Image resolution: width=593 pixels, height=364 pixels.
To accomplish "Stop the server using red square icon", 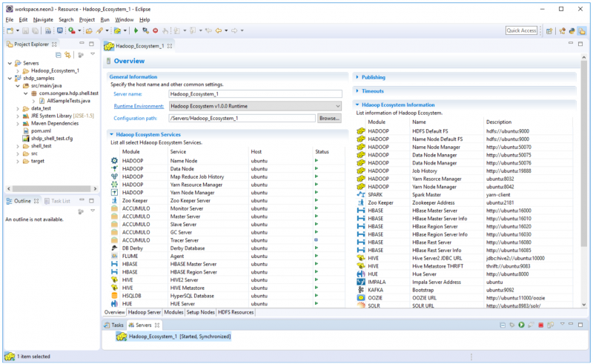I will (x=541, y=325).
